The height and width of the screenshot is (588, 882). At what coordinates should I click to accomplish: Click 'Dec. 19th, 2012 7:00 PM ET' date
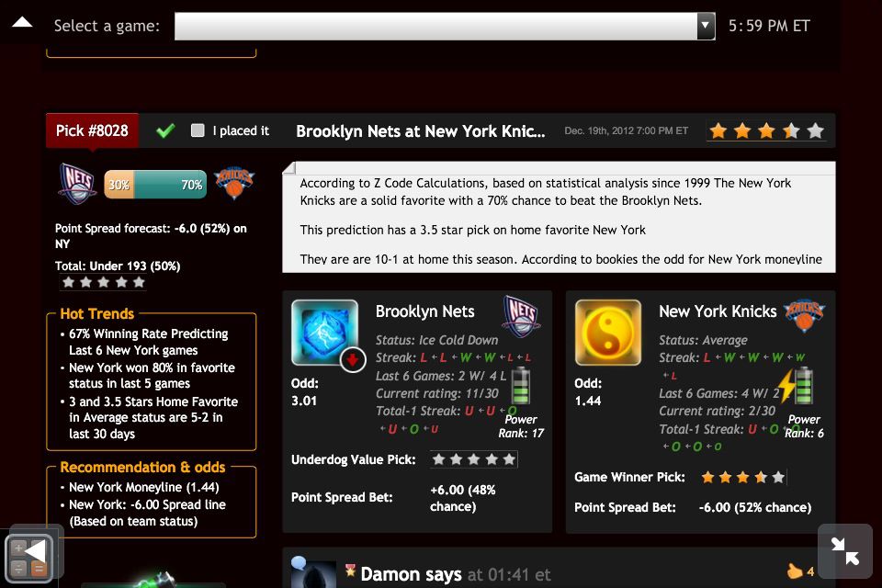(x=626, y=130)
